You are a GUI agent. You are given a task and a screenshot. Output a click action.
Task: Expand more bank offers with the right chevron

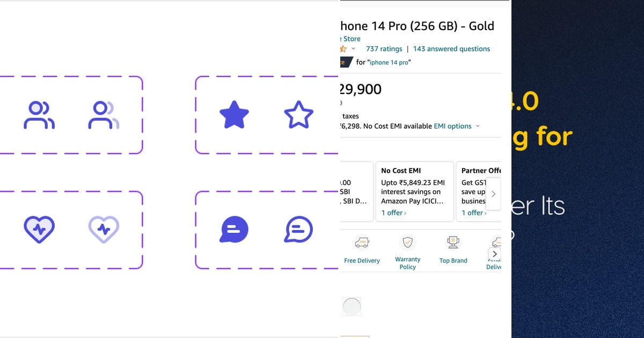tap(493, 194)
